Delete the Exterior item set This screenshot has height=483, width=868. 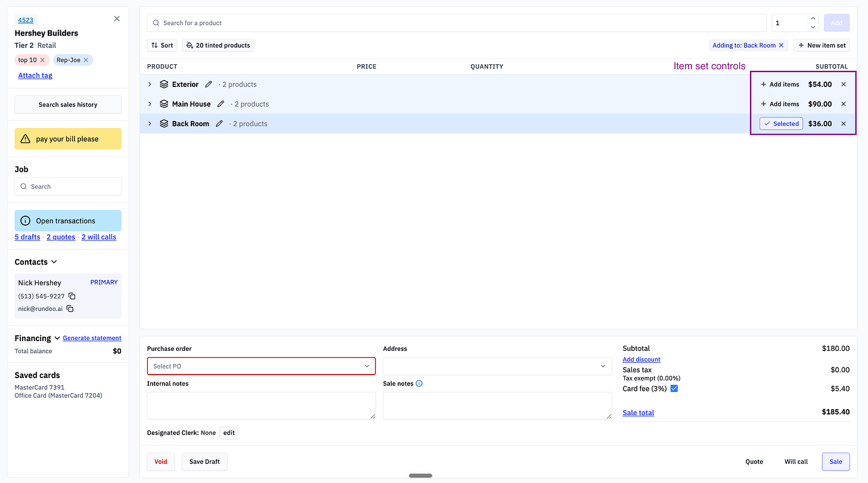point(844,85)
